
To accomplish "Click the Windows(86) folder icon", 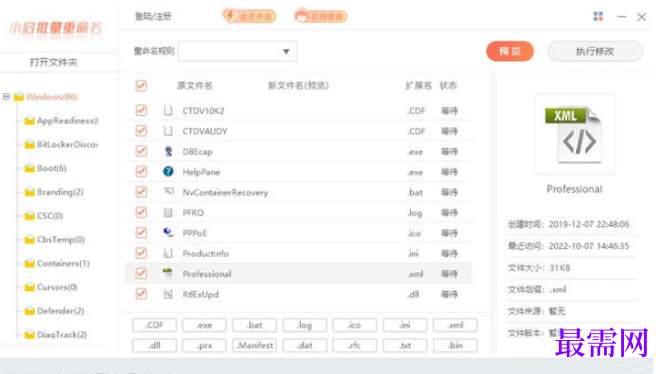I will 19,97.
